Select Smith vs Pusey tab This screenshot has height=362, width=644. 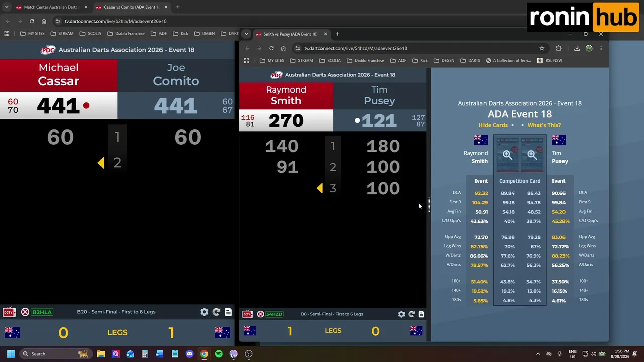291,34
